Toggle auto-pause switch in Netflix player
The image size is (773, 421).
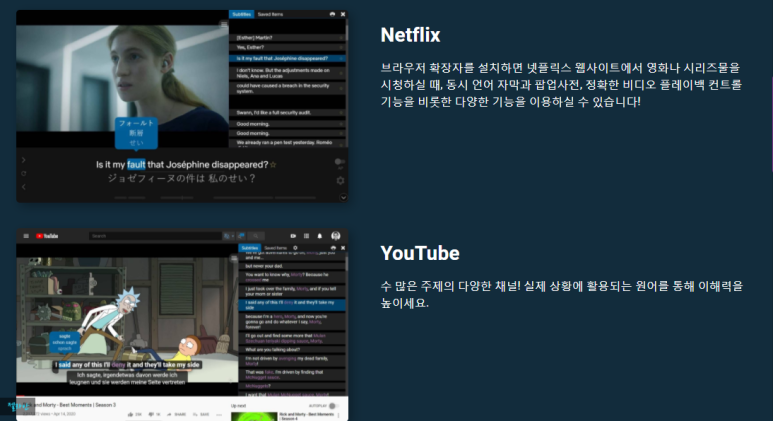point(339,162)
